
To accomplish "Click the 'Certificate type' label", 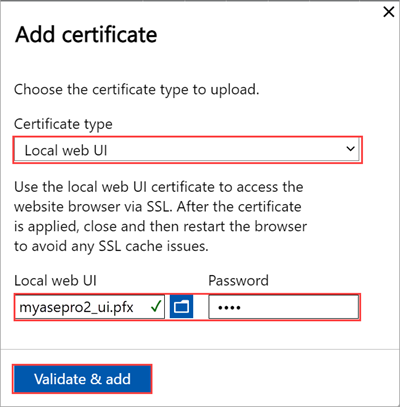I will pos(63,124).
